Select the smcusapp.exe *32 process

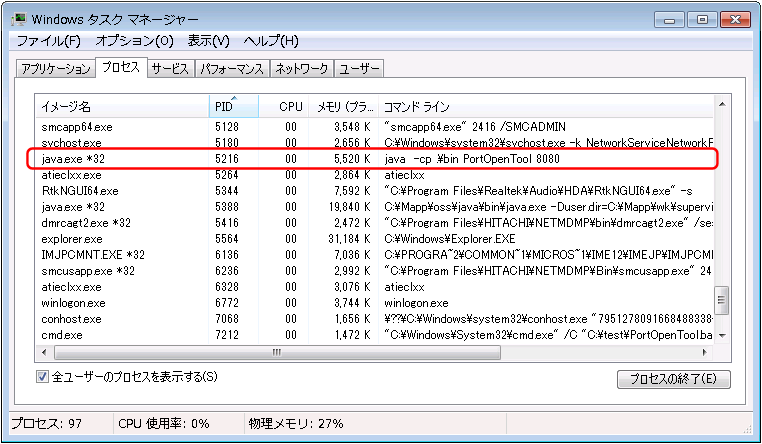click(x=374, y=271)
